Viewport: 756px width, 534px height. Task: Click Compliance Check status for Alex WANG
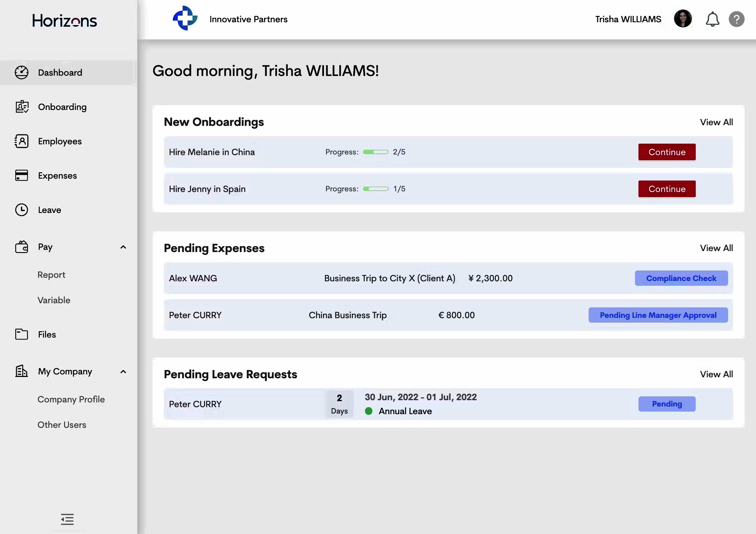point(681,278)
